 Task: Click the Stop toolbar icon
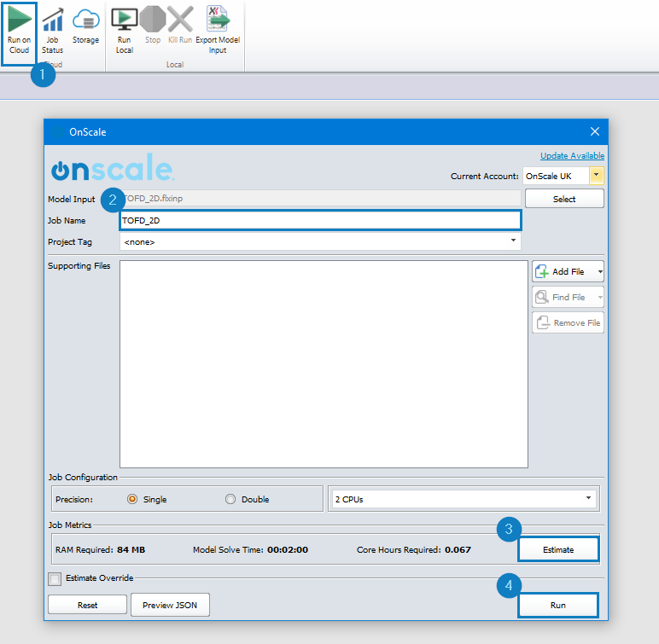click(x=153, y=26)
